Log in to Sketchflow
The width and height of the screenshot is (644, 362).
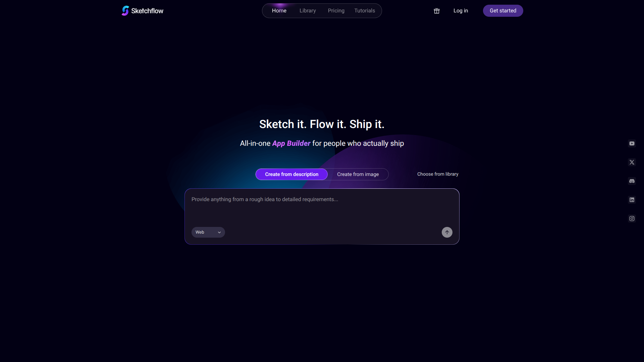461,10
